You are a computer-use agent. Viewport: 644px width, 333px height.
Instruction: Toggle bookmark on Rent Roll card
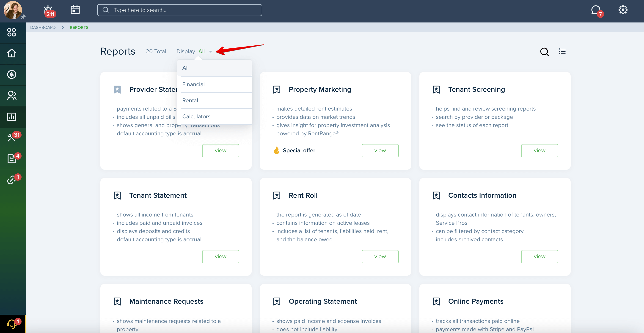[x=276, y=195]
